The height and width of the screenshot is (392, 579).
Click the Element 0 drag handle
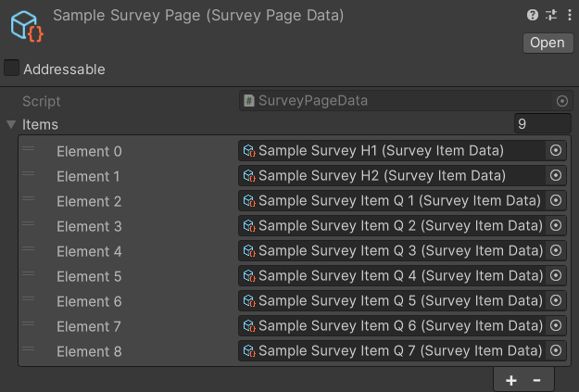pyautogui.click(x=29, y=149)
